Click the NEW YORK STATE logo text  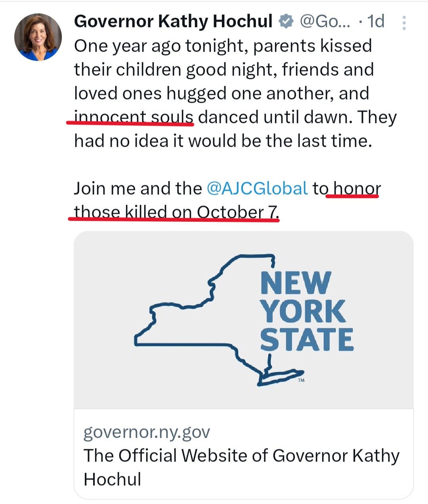click(306, 312)
